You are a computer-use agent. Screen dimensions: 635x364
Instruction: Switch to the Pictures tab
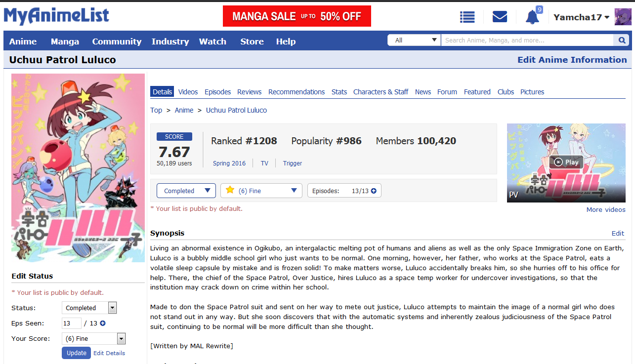[x=532, y=92]
